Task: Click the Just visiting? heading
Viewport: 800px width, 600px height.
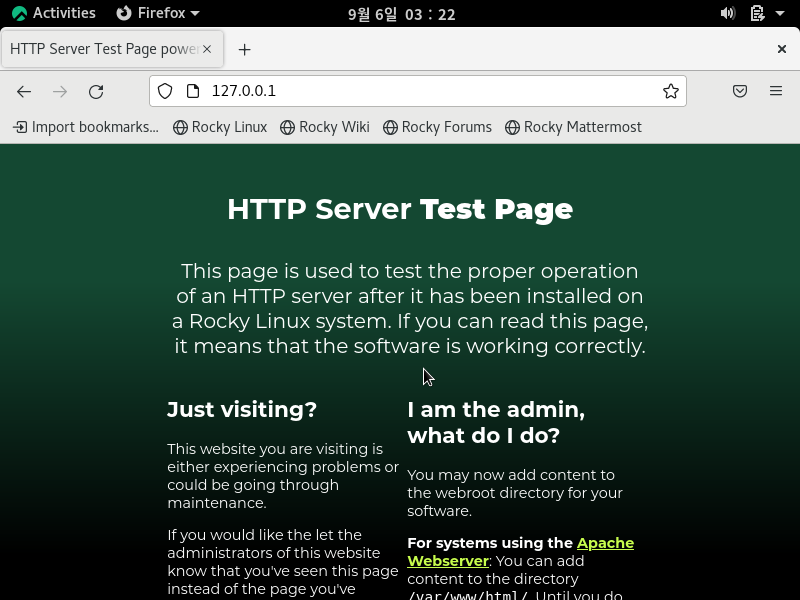Action: pos(242,410)
